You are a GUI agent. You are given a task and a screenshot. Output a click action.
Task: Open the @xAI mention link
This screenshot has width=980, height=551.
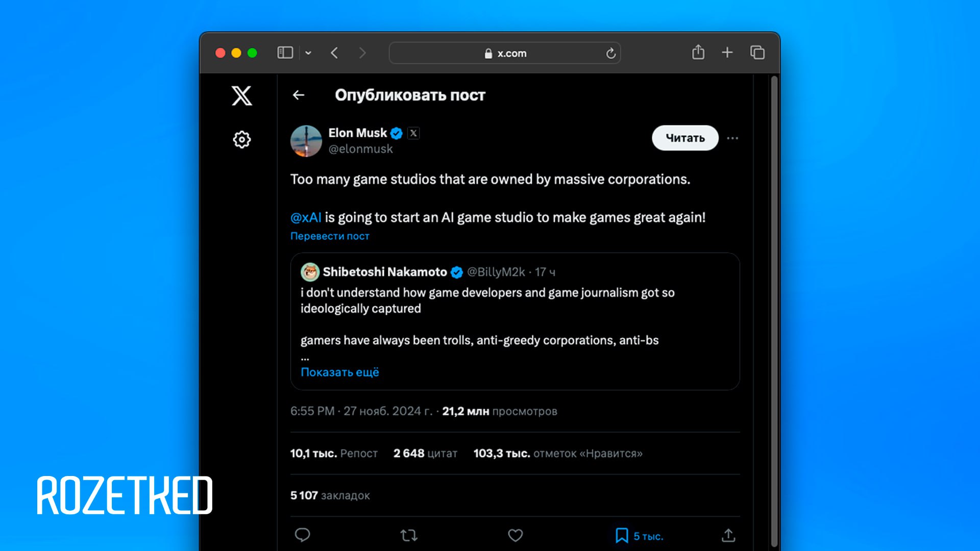pyautogui.click(x=306, y=218)
